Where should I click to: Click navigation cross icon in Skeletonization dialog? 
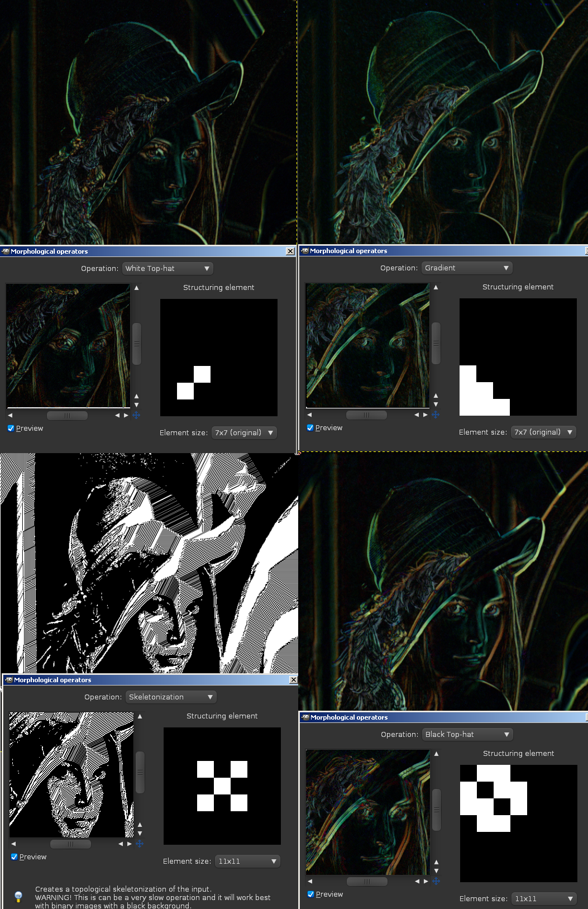tap(140, 844)
